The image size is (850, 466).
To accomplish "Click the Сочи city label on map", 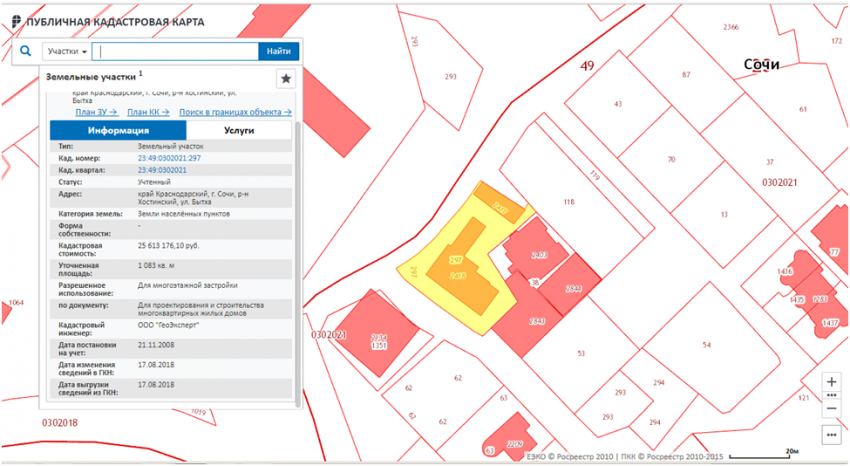I will (761, 64).
